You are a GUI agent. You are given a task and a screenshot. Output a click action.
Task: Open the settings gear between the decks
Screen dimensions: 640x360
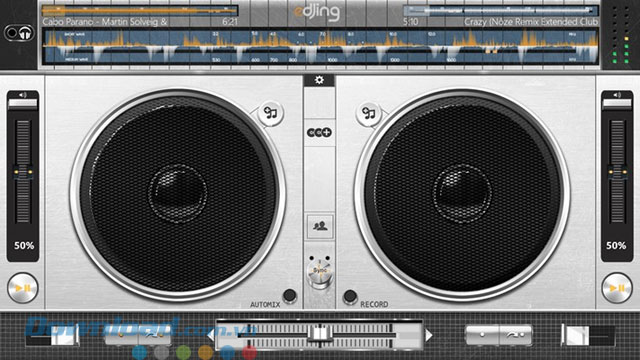319,80
